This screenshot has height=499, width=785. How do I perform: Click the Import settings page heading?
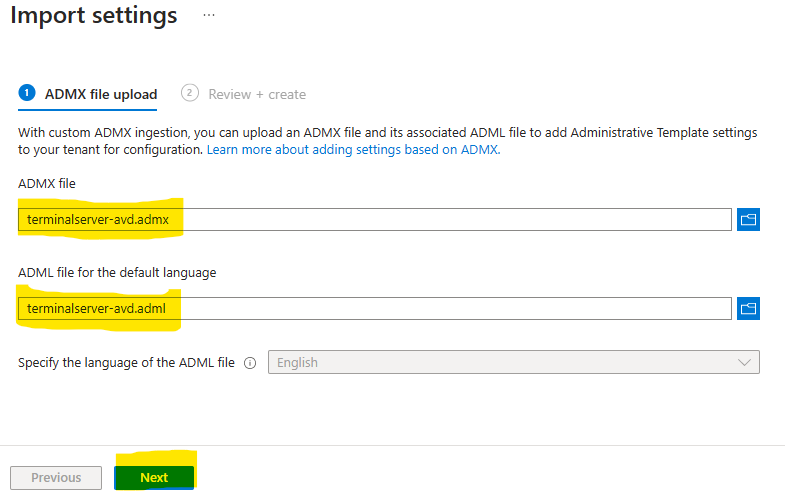tap(94, 16)
